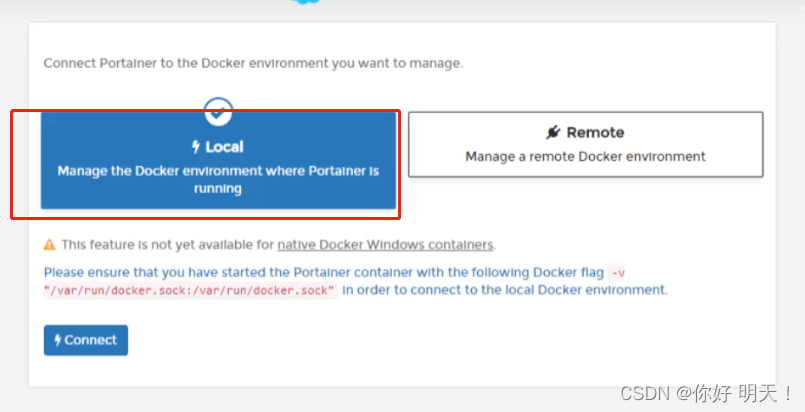Click the Connect button
This screenshot has height=412, width=805.
pos(86,340)
